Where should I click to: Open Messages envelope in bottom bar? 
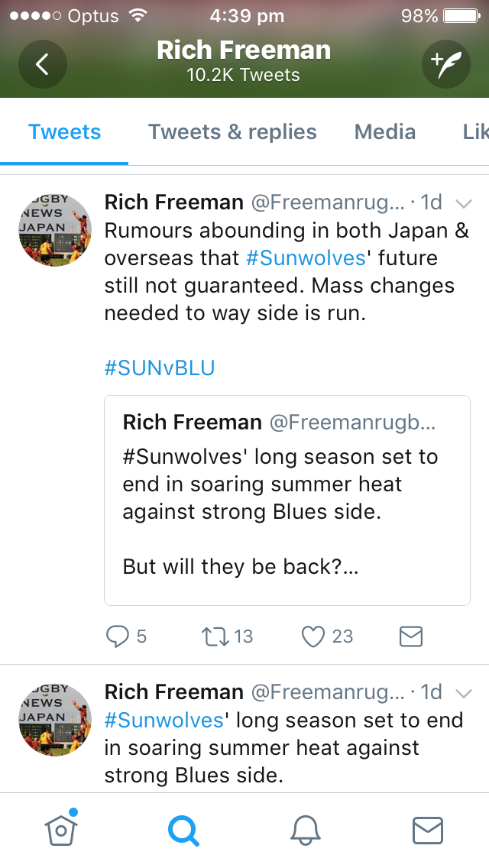[x=428, y=830]
